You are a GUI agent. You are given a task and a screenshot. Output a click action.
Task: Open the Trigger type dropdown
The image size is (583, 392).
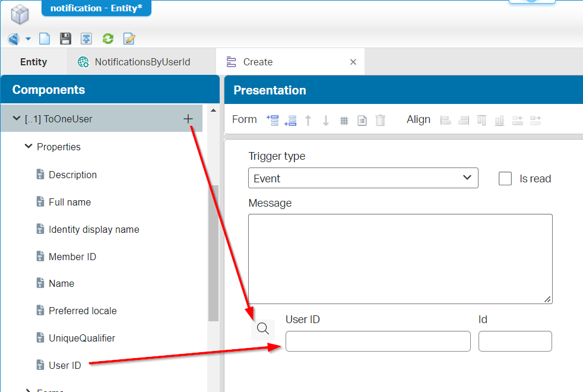click(363, 178)
